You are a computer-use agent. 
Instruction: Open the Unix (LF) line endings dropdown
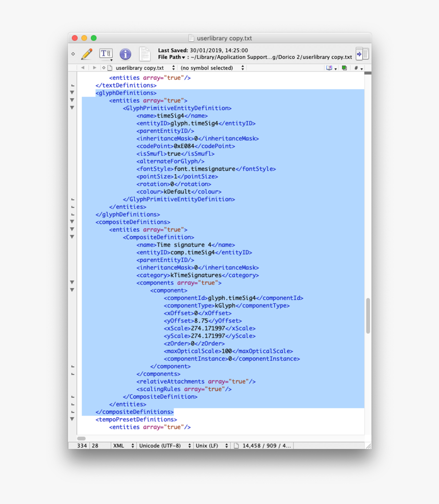pyautogui.click(x=211, y=445)
